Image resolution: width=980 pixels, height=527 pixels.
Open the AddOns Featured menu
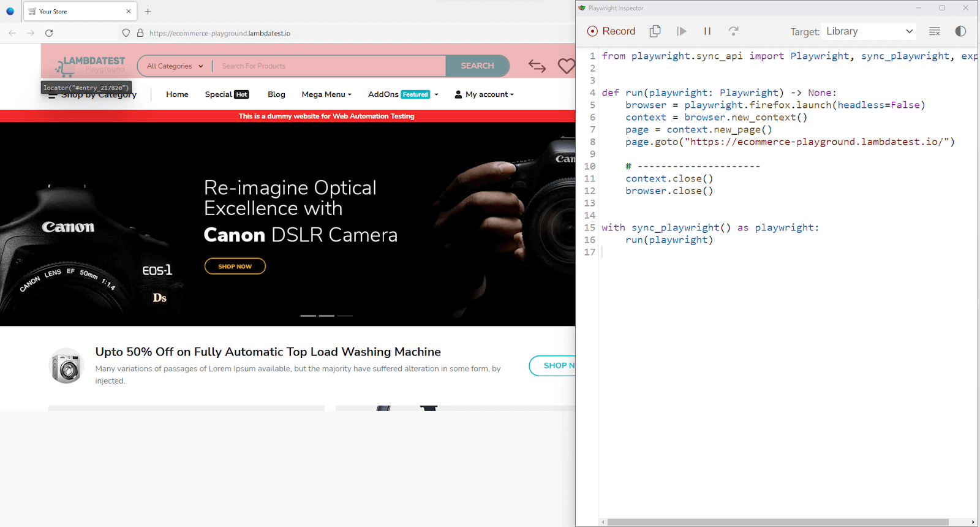click(x=403, y=94)
